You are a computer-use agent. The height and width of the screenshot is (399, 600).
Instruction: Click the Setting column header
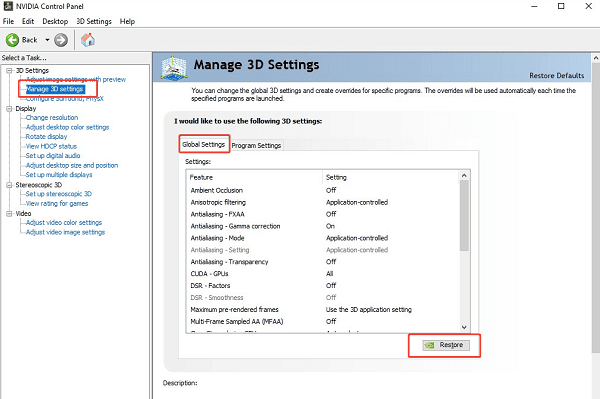(x=390, y=177)
